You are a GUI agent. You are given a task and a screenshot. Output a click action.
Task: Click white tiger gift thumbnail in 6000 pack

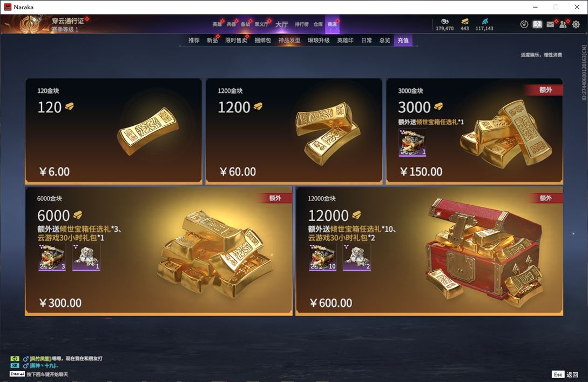86,257
